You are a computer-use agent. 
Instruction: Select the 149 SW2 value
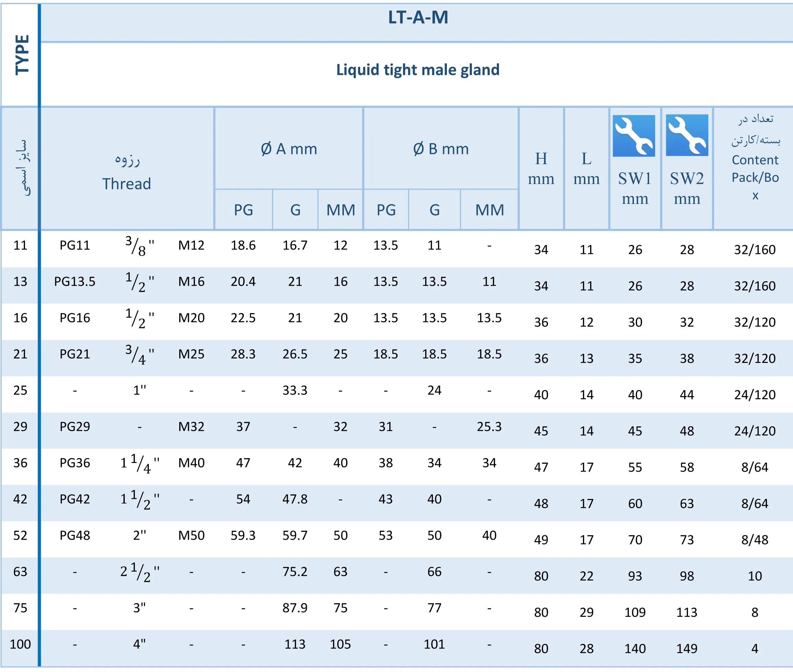coord(686,648)
